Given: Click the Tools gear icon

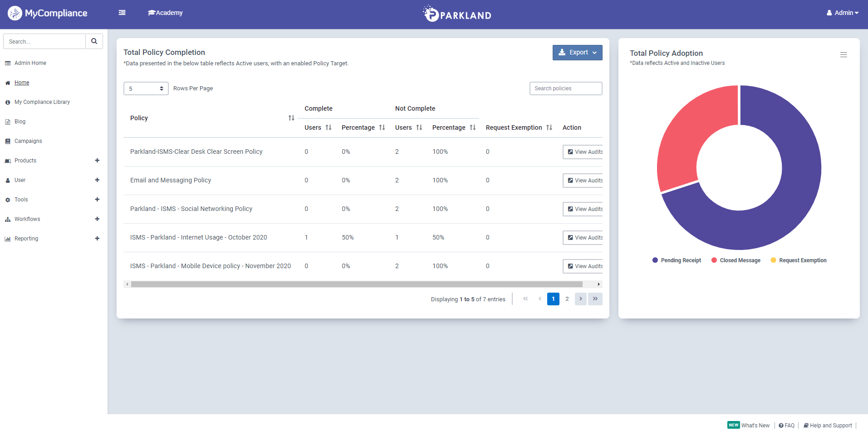Looking at the screenshot, I should 8,200.
